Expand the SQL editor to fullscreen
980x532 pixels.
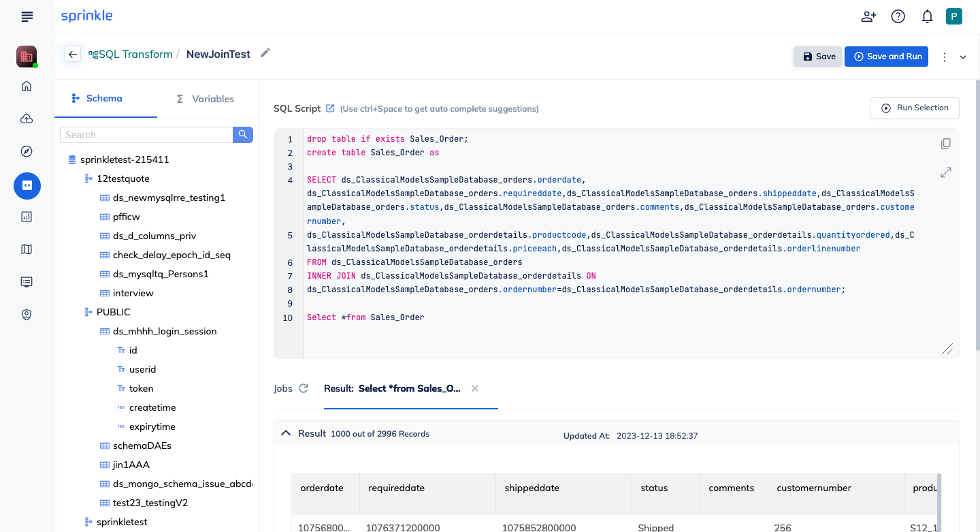[x=945, y=173]
